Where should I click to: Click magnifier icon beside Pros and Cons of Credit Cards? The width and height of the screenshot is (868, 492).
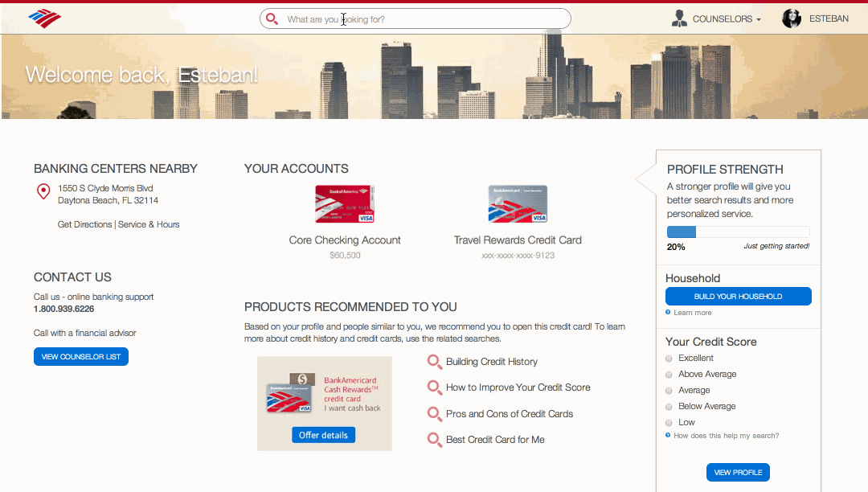click(435, 414)
